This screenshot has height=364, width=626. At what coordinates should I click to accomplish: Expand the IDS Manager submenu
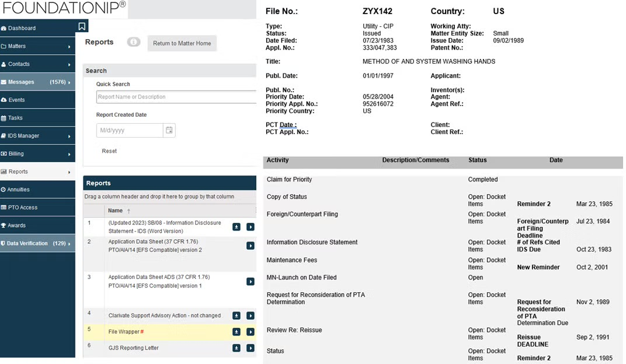69,136
